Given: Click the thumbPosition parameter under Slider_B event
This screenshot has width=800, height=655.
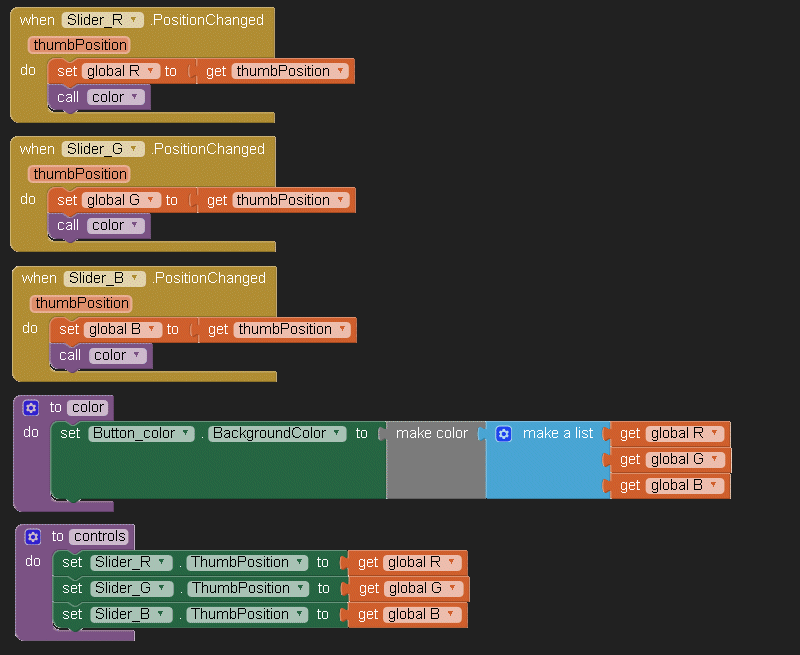Looking at the screenshot, I should [x=81, y=303].
